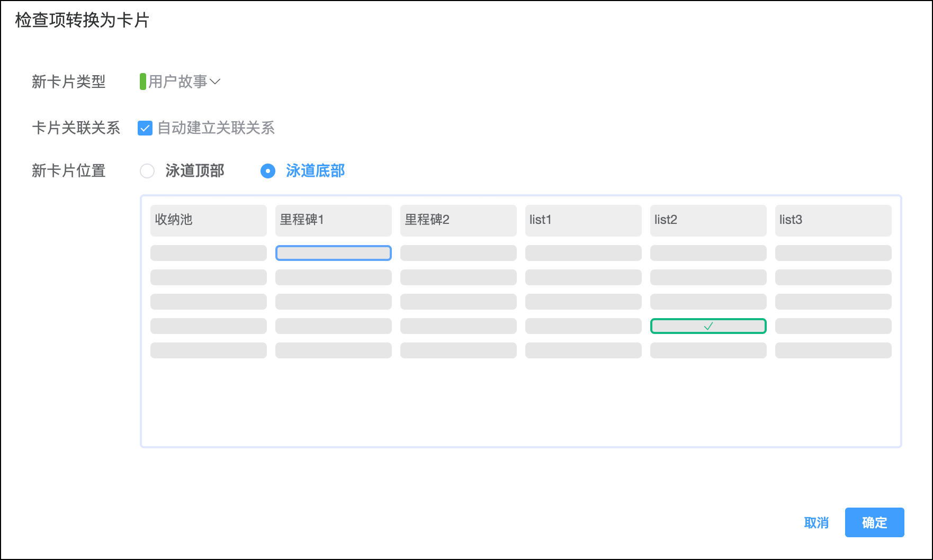This screenshot has height=560, width=933.
Task: Choose the 里程碑1 column header
Action: pyautogui.click(x=333, y=220)
